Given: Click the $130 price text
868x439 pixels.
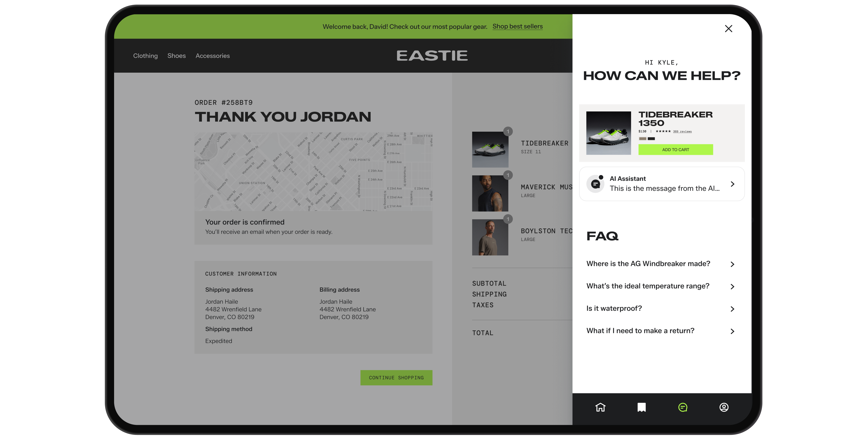Looking at the screenshot, I should pyautogui.click(x=642, y=131).
